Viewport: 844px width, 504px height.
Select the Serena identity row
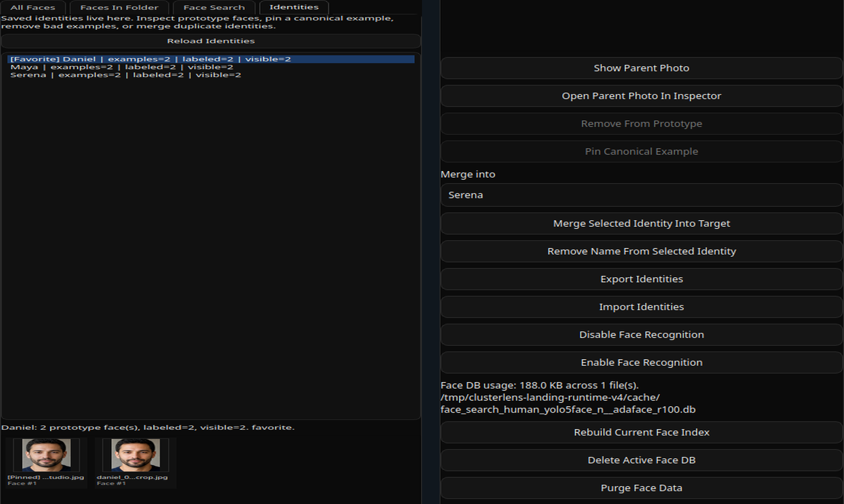click(211, 75)
